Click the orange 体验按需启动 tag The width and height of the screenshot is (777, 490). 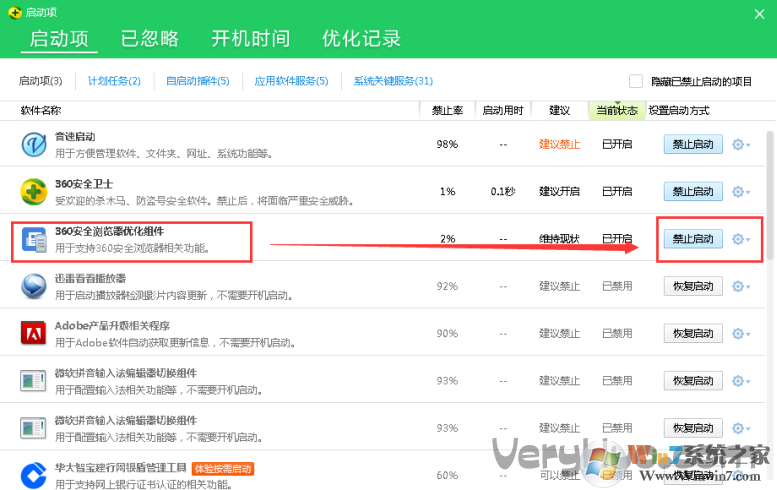(222, 468)
